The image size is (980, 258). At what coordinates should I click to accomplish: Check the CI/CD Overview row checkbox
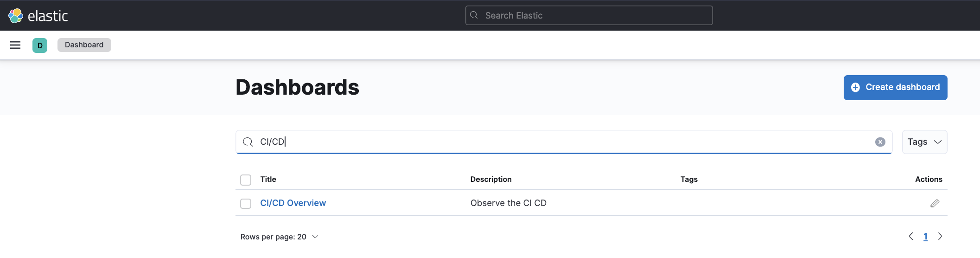point(246,204)
